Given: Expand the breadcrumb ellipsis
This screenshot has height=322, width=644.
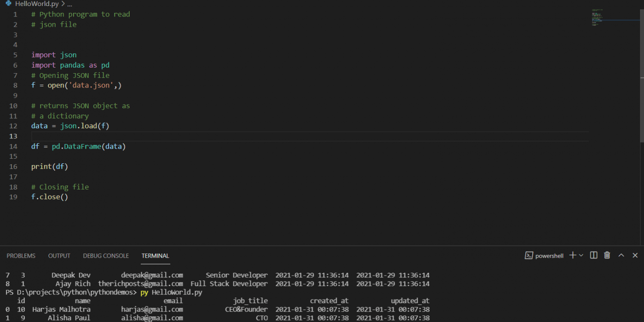Looking at the screenshot, I should tap(69, 4).
